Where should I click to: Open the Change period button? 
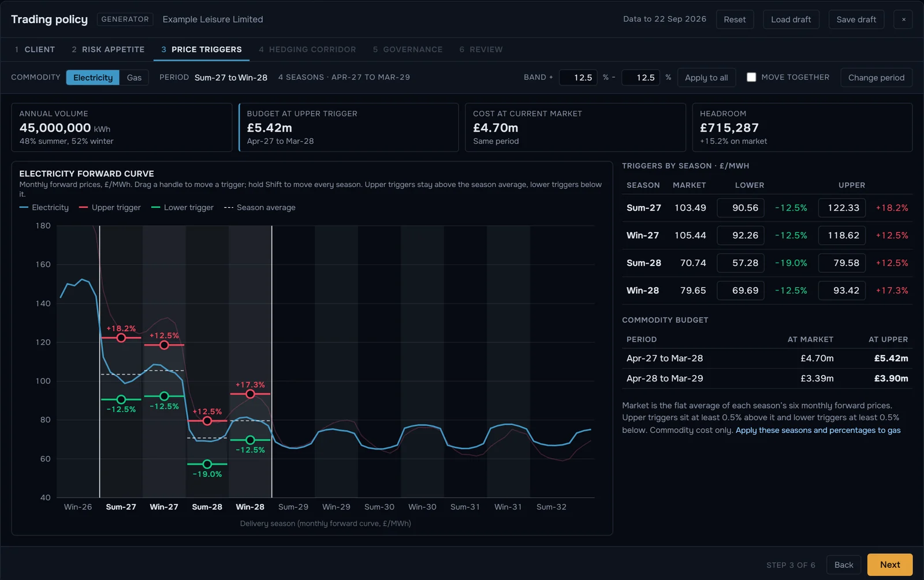pos(876,77)
